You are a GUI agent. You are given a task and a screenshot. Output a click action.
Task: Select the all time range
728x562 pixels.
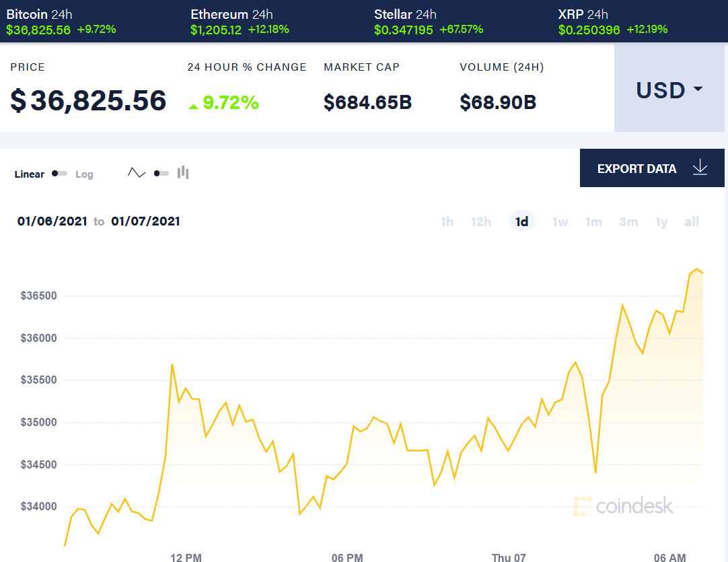[692, 222]
